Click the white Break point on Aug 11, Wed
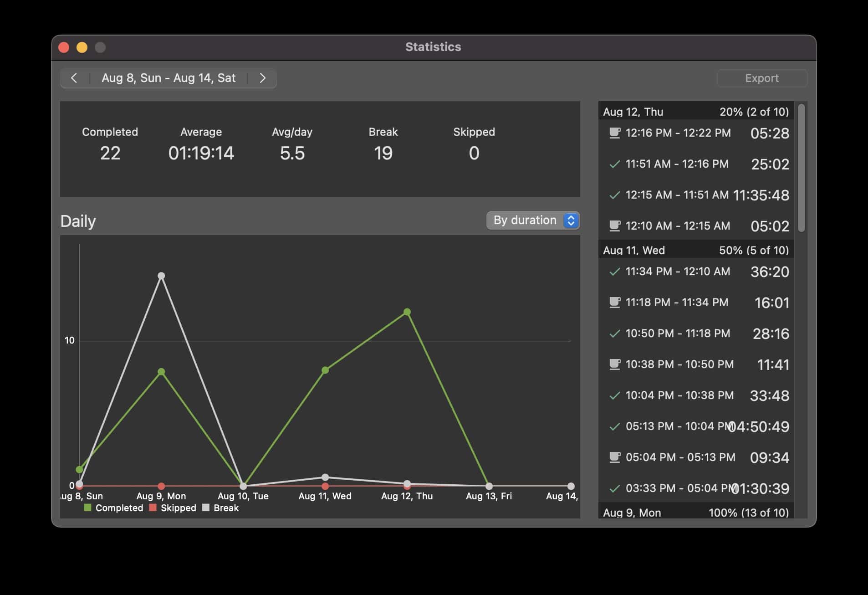 tap(325, 477)
